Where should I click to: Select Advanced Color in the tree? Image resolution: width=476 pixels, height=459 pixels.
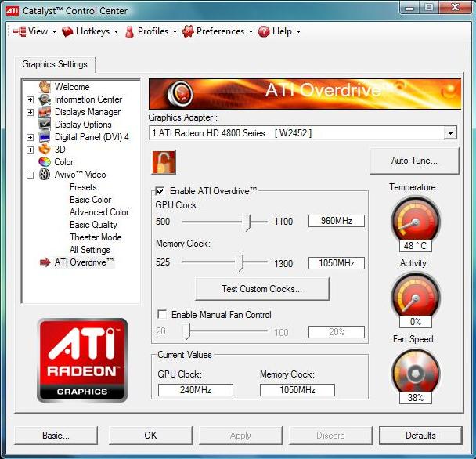[x=99, y=212]
